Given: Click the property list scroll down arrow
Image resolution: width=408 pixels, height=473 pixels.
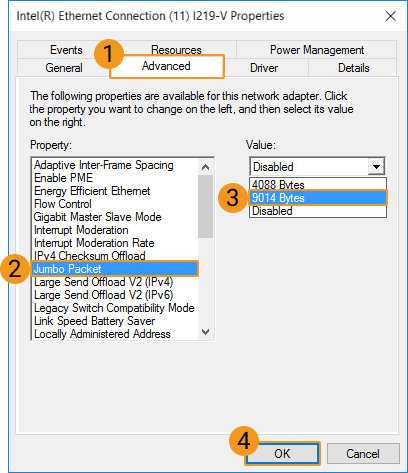Looking at the screenshot, I should click(x=206, y=332).
